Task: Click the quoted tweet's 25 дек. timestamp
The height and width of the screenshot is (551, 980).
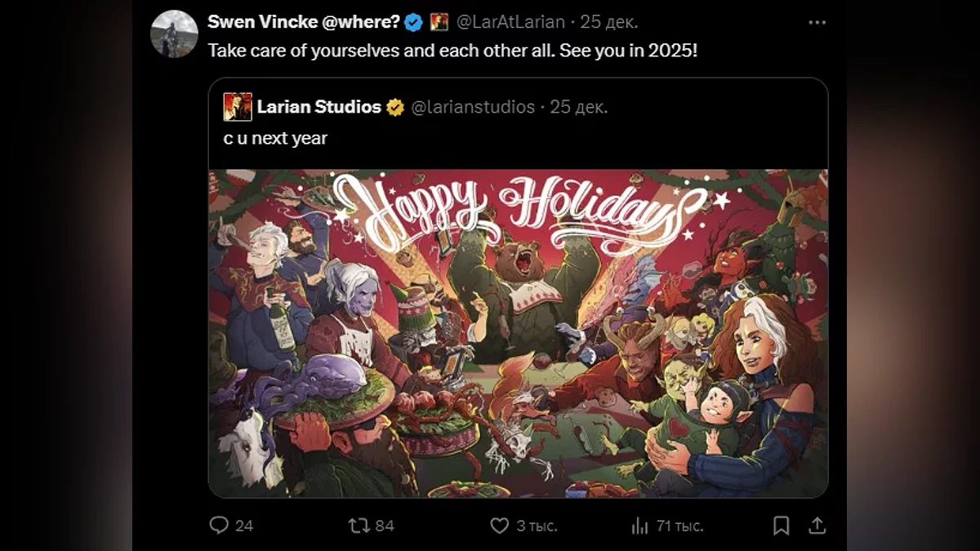Action: (579, 107)
